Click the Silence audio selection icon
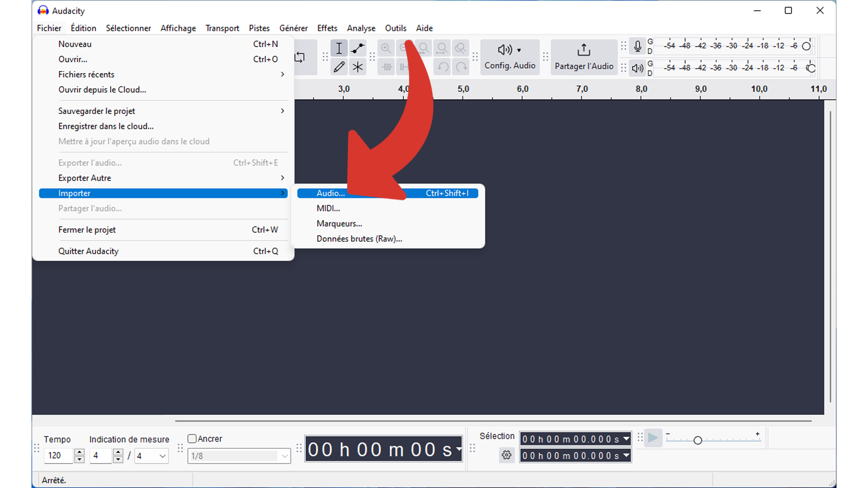Viewport: 868px width, 488px height. point(405,67)
